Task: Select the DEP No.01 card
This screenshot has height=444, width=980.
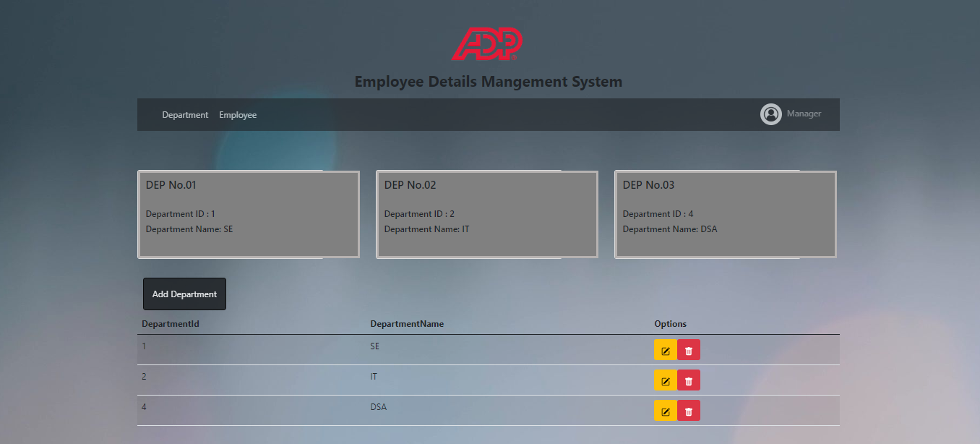Action: click(x=248, y=214)
